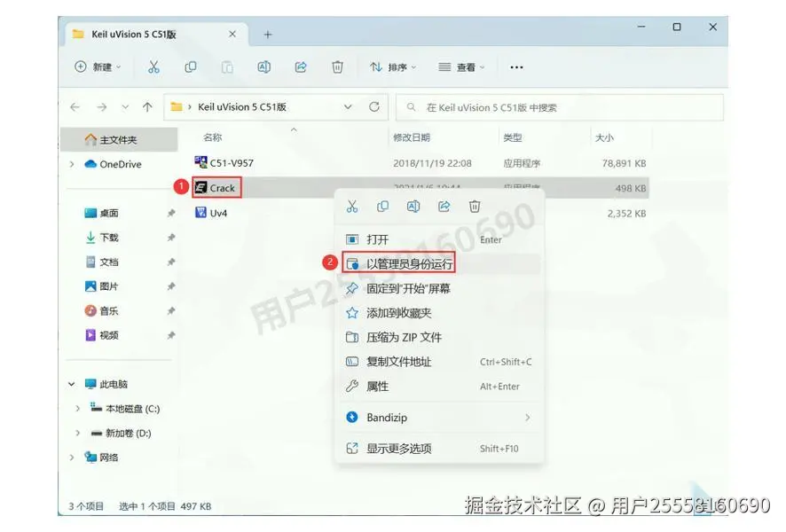Copy the Crack file via context menu copy icon
Viewport: 786px width, 532px height.
pyautogui.click(x=382, y=206)
